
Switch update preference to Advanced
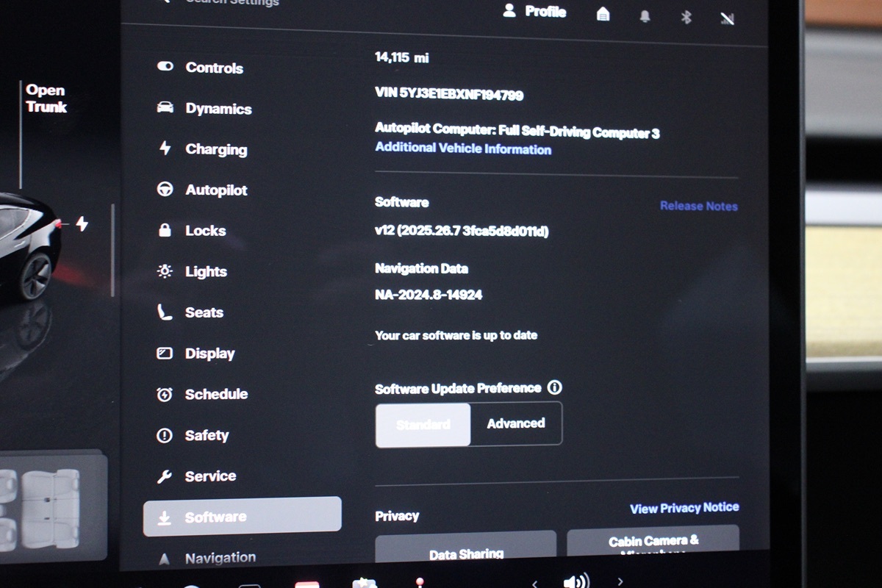(x=516, y=423)
